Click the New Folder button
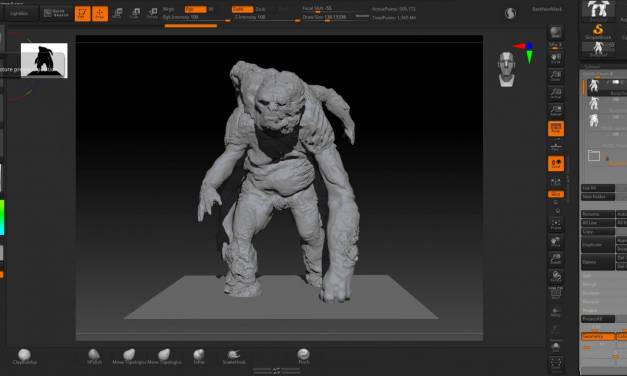Screen dimensions: 627x376 (x=598, y=197)
